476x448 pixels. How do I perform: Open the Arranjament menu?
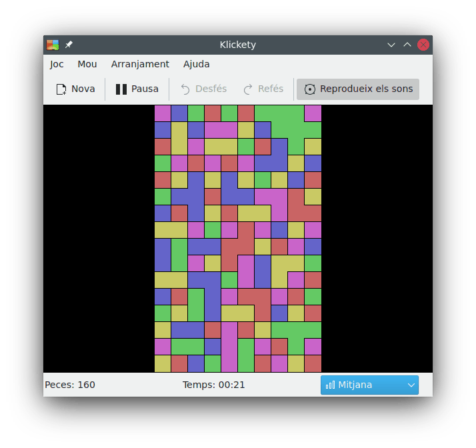coord(140,64)
